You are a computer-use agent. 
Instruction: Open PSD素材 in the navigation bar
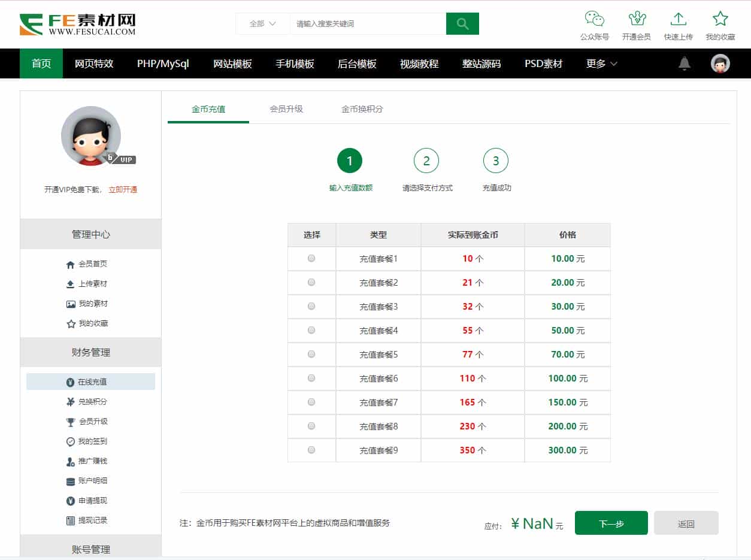(544, 63)
